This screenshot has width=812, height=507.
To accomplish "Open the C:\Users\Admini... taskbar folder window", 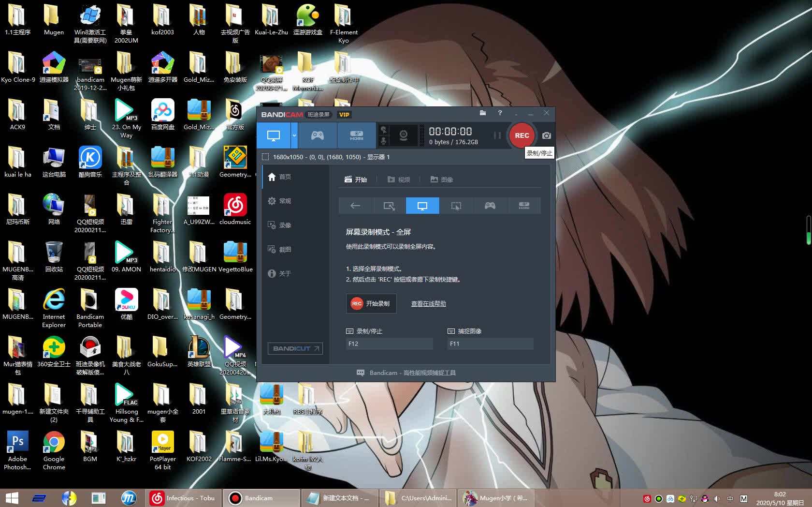I will pos(419,498).
